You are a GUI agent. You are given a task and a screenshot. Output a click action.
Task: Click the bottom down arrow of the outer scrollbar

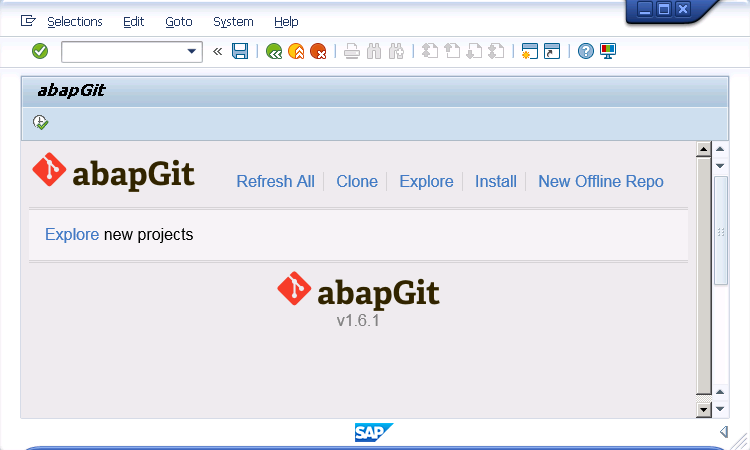pos(720,409)
